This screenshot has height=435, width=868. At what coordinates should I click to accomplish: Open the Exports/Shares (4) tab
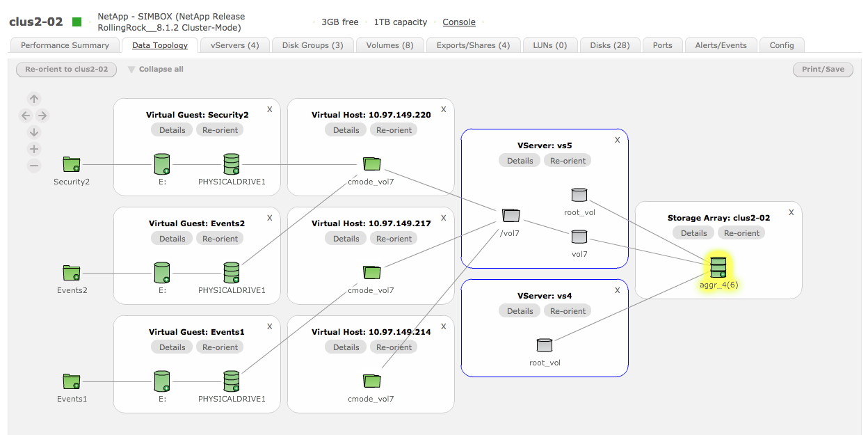(473, 45)
